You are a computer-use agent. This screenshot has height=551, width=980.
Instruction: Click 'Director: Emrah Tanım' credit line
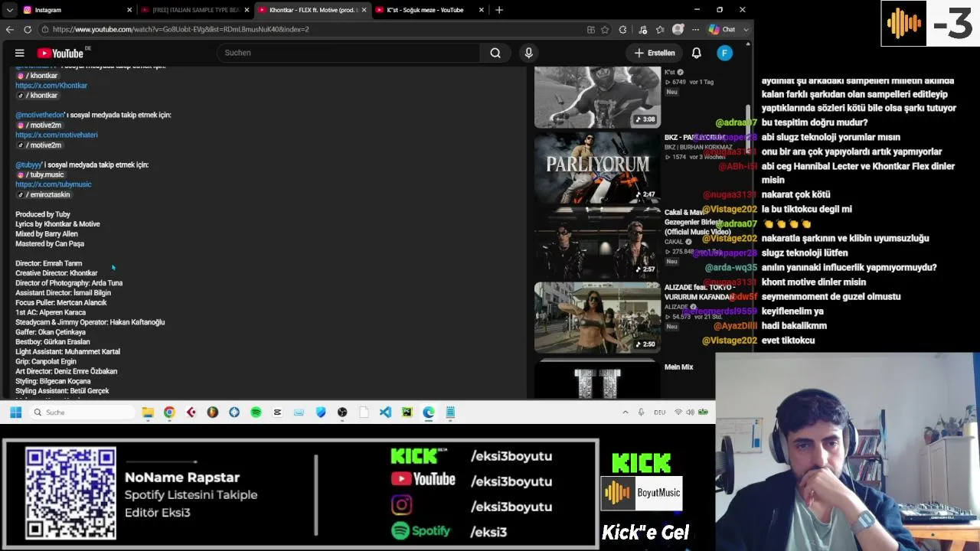(48, 263)
